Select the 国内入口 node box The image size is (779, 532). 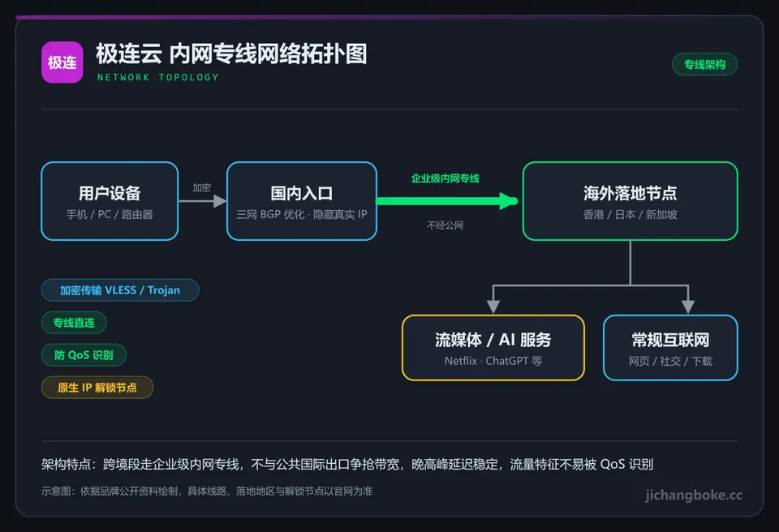(x=302, y=201)
